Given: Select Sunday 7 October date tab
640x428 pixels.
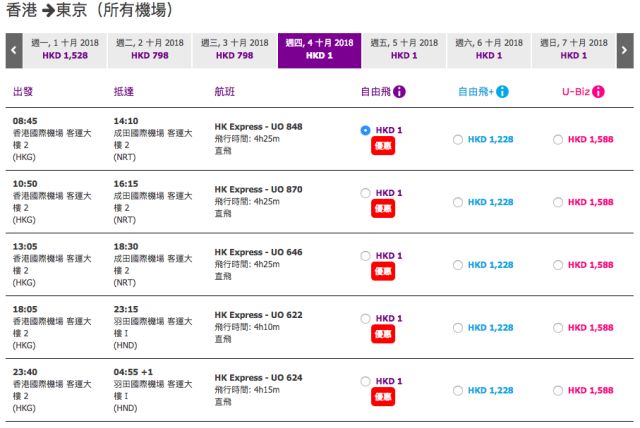Looking at the screenshot, I should pos(573,51).
